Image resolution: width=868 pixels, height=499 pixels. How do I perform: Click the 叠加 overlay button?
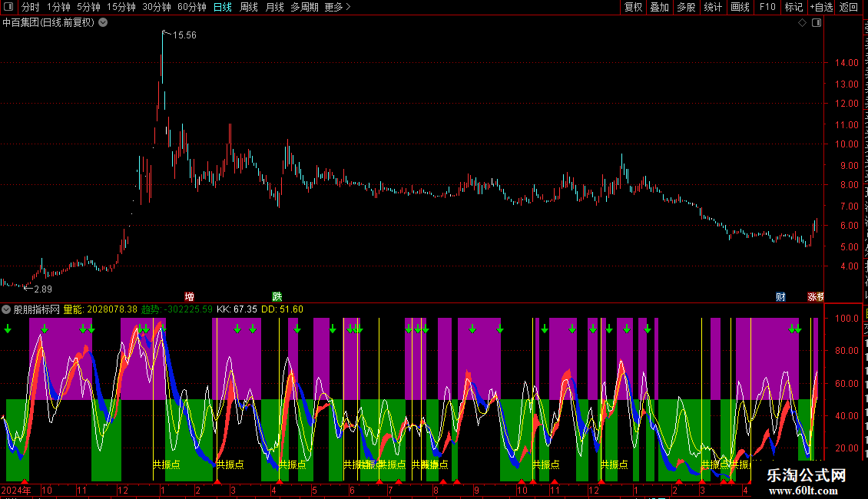[659, 7]
